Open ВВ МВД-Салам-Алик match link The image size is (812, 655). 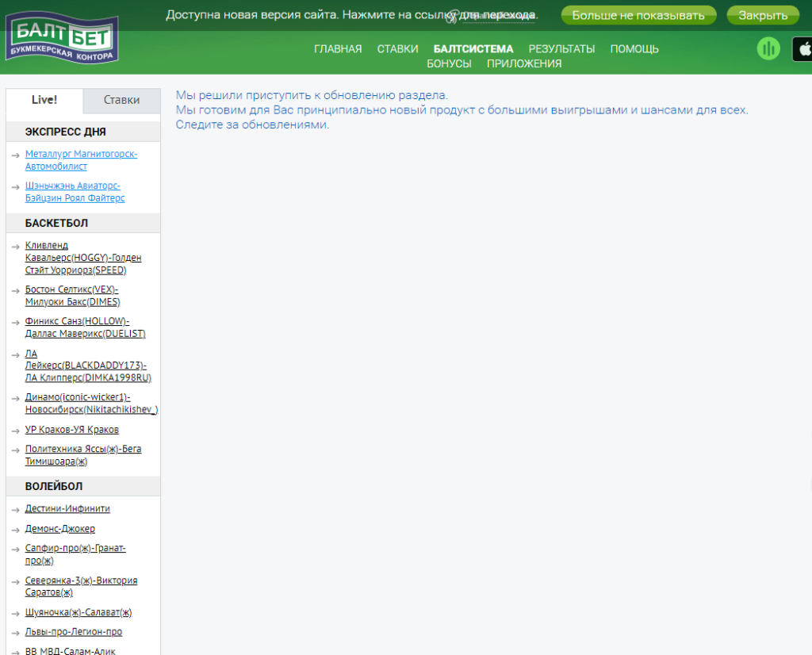tap(71, 651)
